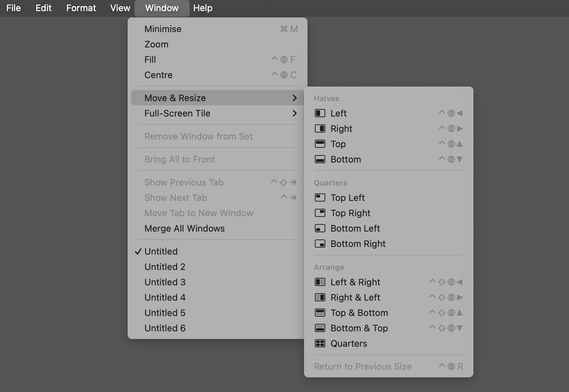Expand the Full-Screen Tile submenu arrow
Screen dimensions: 569x392
point(295,113)
